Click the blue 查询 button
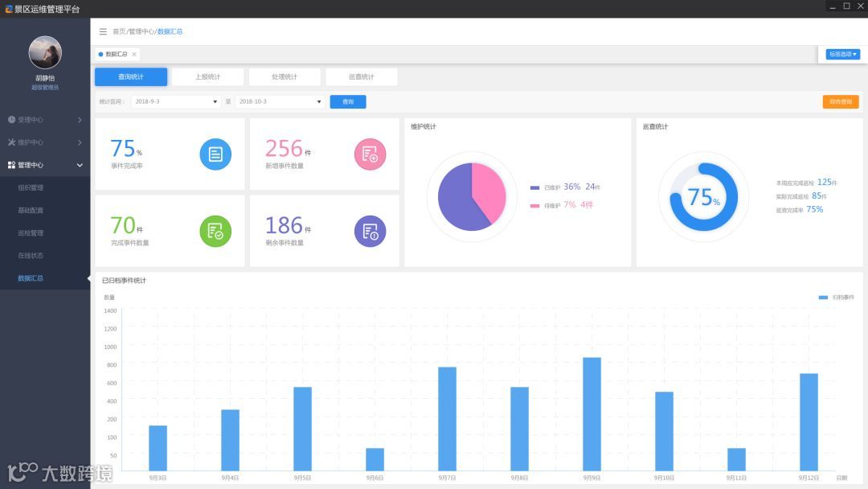This screenshot has height=489, width=868. click(348, 102)
